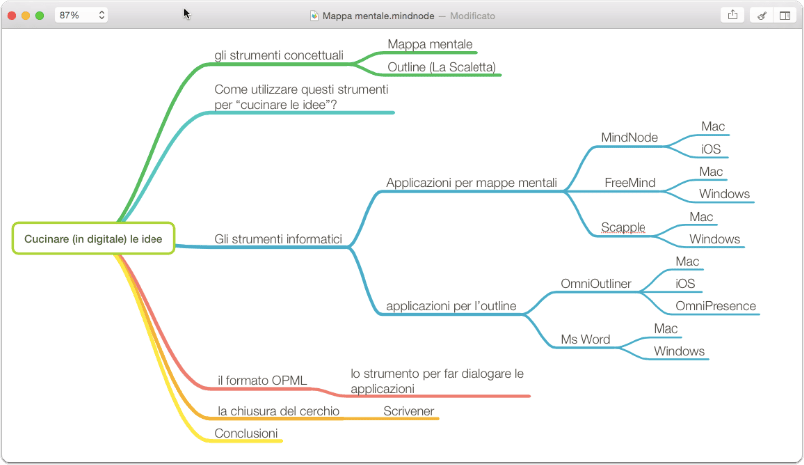Click the Modificato title status text

tap(473, 16)
